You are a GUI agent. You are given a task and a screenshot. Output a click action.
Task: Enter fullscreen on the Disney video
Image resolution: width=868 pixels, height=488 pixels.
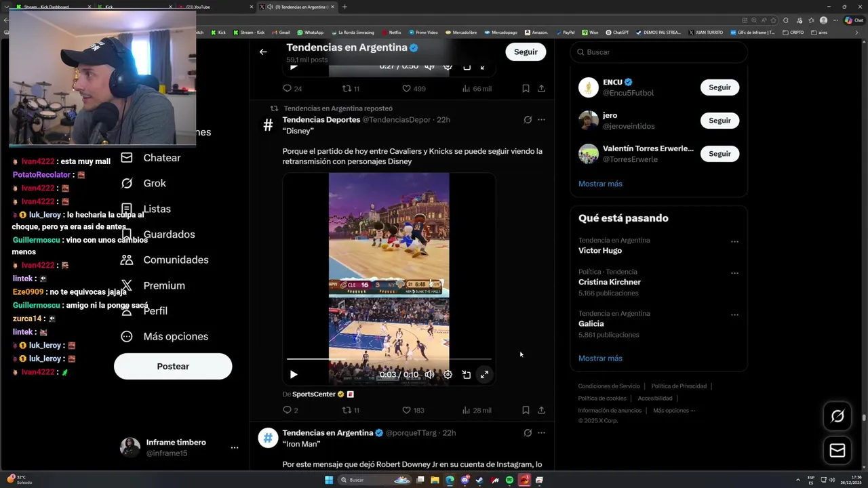coord(484,374)
